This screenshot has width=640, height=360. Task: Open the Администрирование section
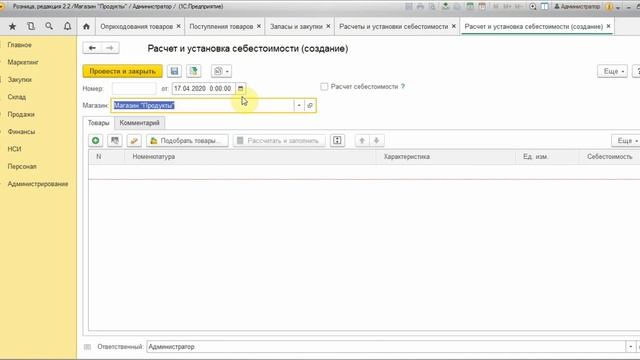point(38,184)
